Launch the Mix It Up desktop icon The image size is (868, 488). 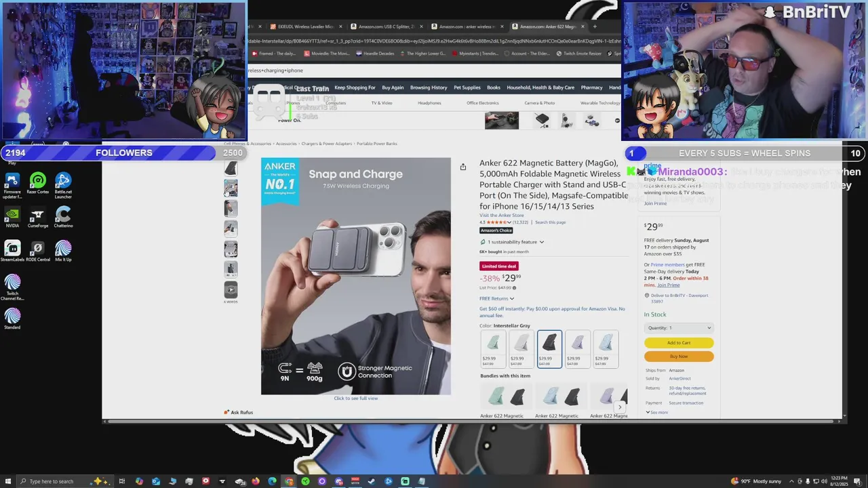(63, 251)
